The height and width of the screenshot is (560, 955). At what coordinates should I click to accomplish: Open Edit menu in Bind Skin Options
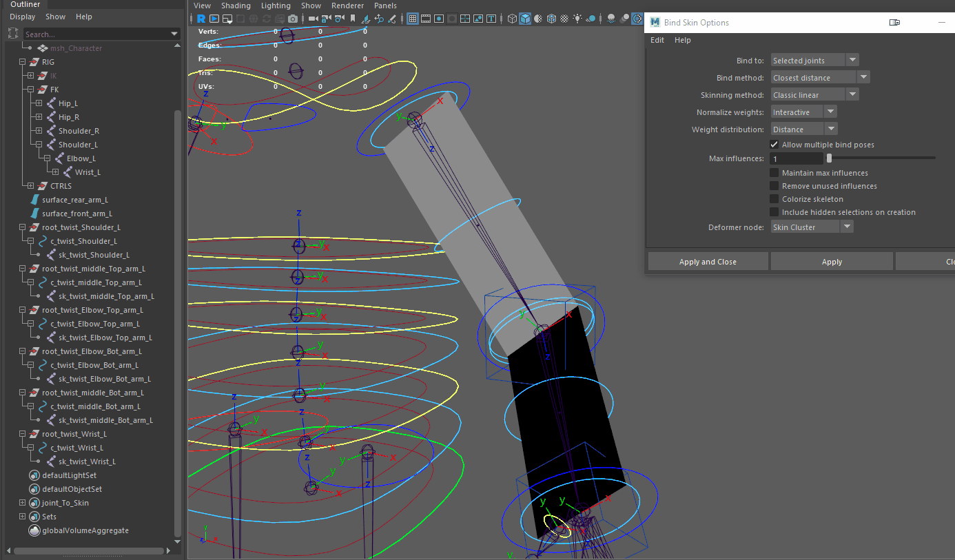(x=657, y=40)
